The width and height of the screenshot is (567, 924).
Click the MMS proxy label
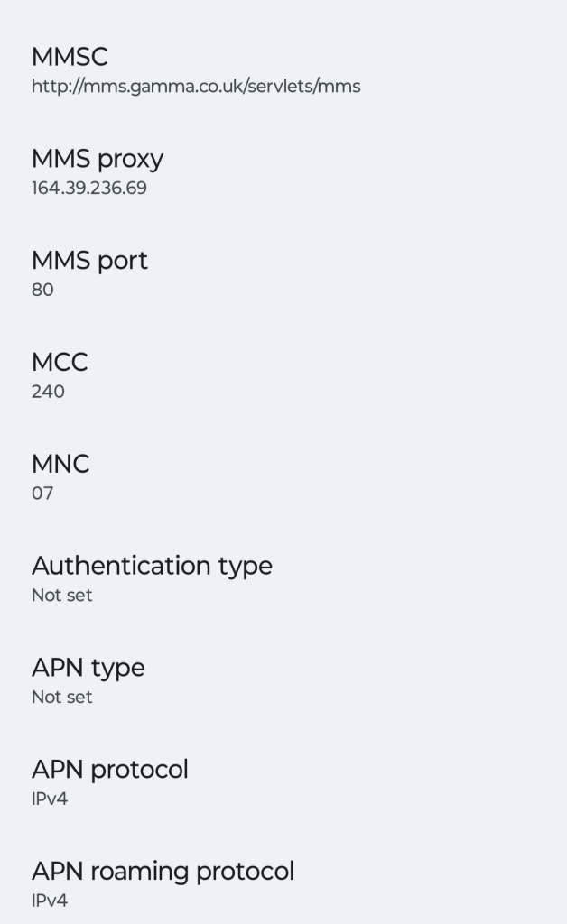(97, 158)
